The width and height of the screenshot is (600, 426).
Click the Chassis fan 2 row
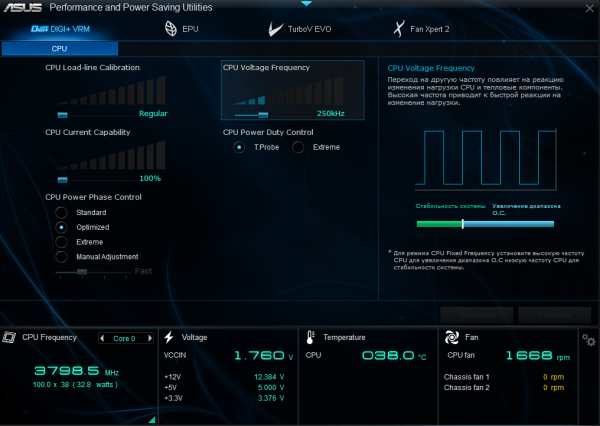pos(504,388)
